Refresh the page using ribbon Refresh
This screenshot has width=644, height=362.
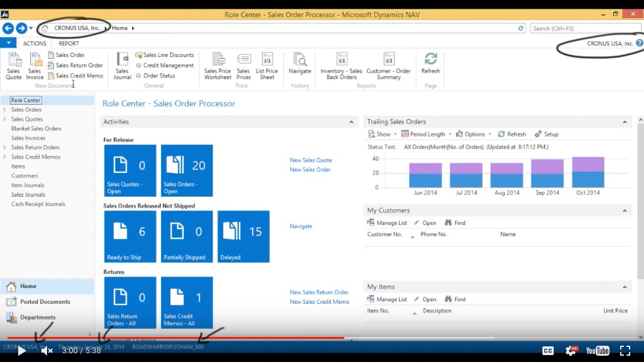coord(430,64)
